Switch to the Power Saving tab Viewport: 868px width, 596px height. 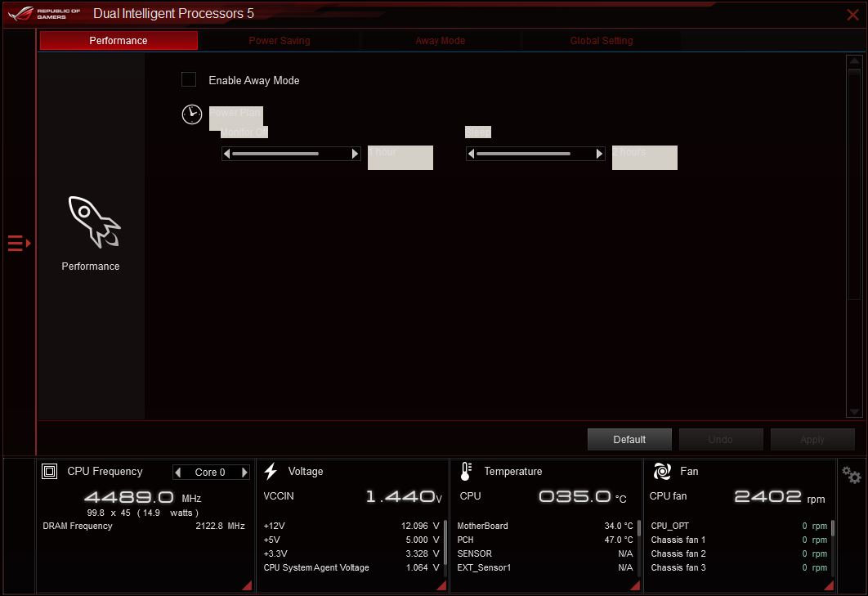point(279,40)
